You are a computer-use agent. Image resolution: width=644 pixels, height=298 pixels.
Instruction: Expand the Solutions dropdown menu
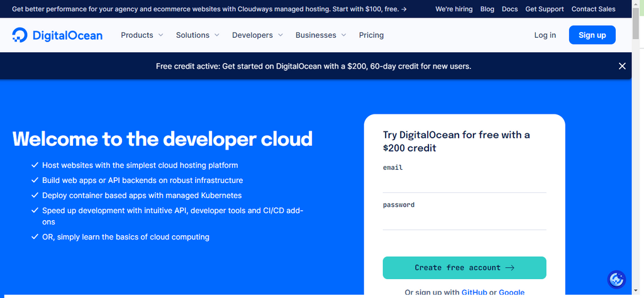pyautogui.click(x=197, y=35)
